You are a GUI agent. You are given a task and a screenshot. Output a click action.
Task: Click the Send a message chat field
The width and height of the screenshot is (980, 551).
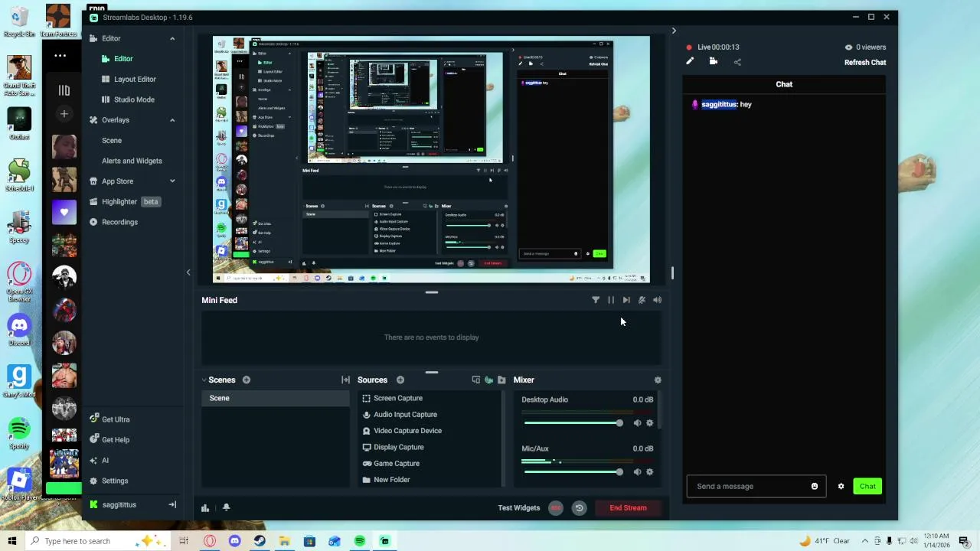pos(750,486)
